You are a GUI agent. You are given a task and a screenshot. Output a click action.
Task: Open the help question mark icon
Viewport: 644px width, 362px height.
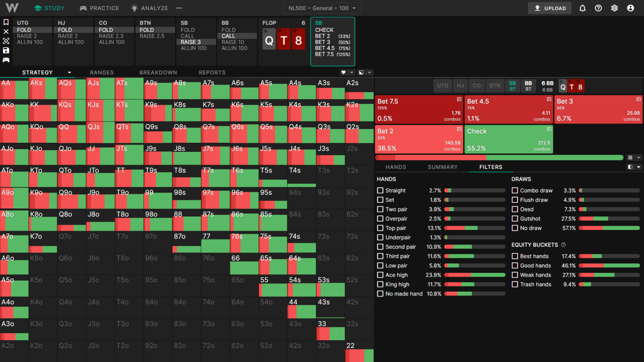598,8
